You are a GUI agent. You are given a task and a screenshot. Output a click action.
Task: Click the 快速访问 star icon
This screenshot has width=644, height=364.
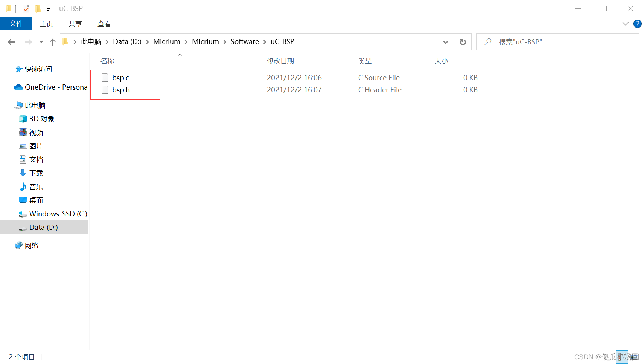(x=18, y=69)
